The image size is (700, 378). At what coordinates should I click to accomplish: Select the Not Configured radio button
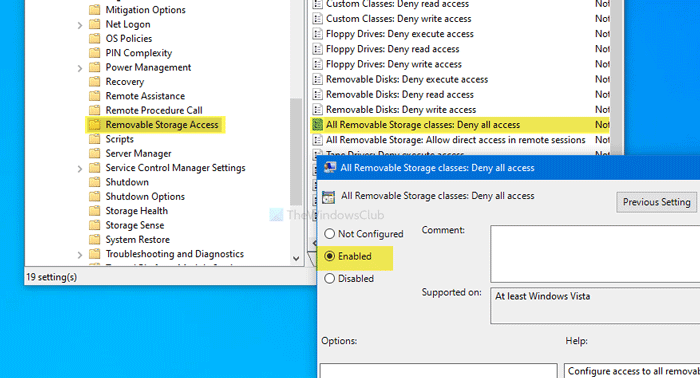click(329, 234)
